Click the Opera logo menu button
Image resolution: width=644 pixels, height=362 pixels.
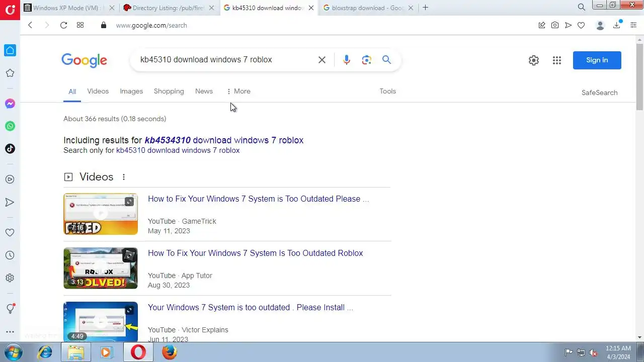10,9
